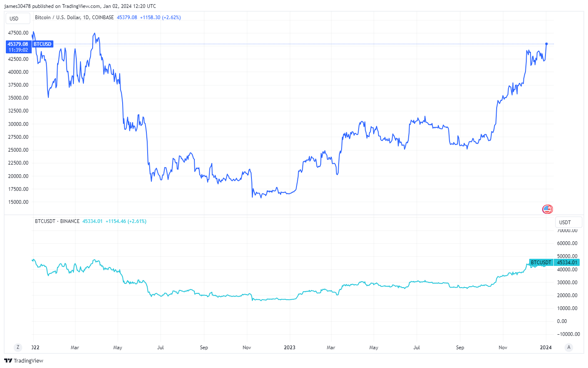Select the 2023 label on the time axis
This screenshot has width=588, height=368.
click(x=289, y=347)
